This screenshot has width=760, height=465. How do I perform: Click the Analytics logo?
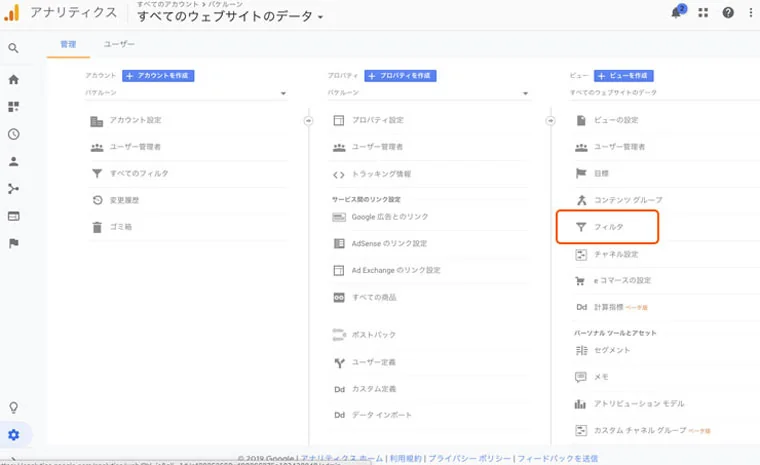12,13
